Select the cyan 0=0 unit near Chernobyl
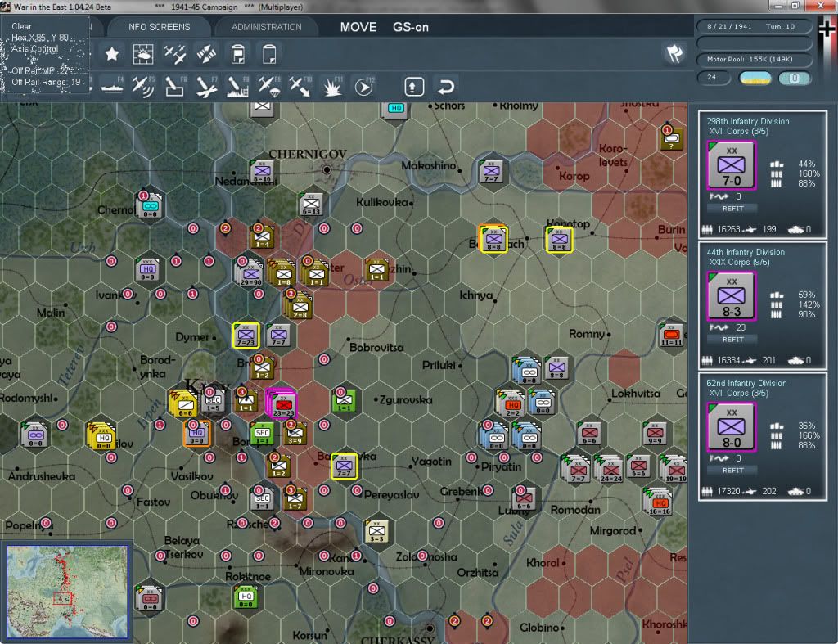Viewport: 838px width, 644px height. pos(151,205)
